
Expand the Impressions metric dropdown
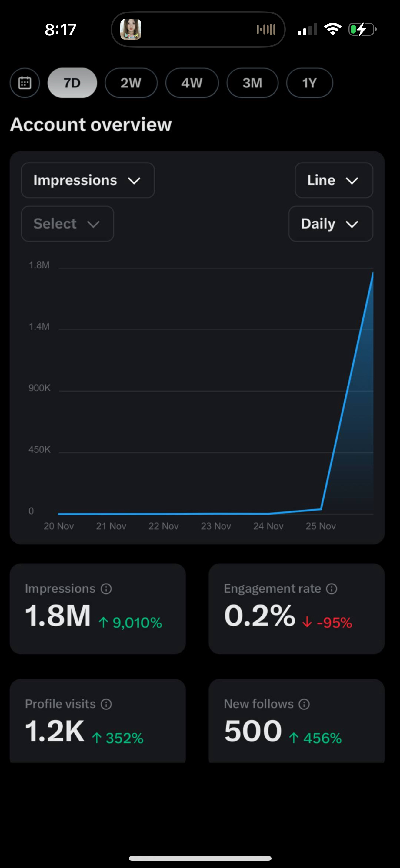pyautogui.click(x=88, y=180)
